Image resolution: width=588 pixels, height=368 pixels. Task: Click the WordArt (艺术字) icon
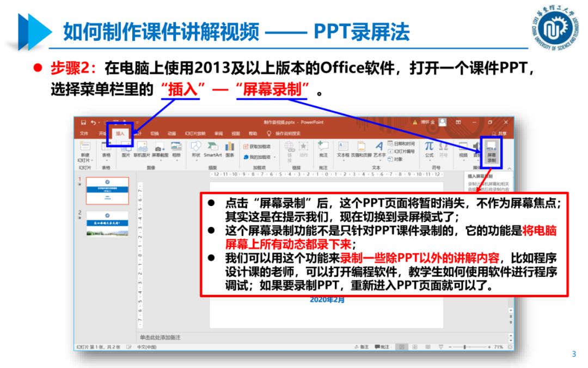379,146
